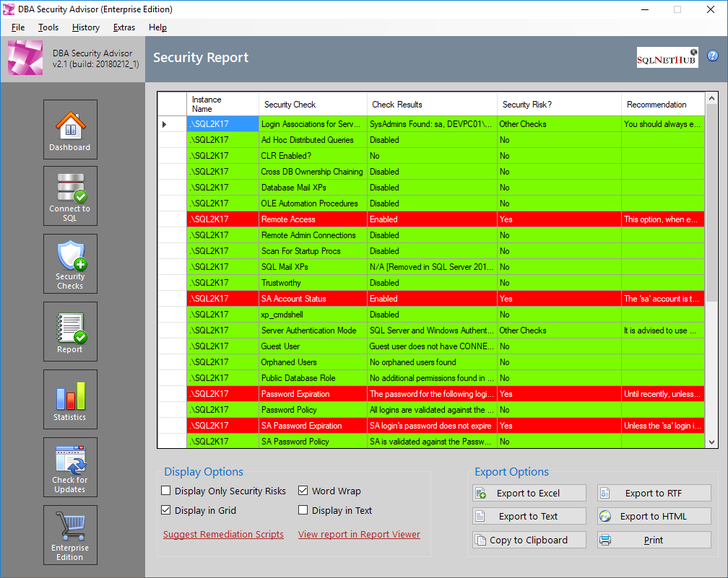728x578 pixels.
Task: Select the "SysAdmins Found: sa, DEVPC01" result cell
Action: point(432,124)
